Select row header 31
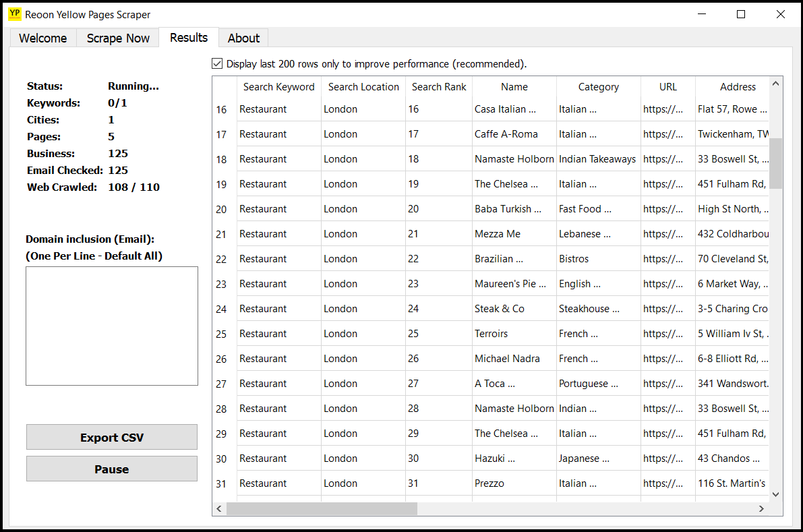803x532 pixels. coord(225,483)
